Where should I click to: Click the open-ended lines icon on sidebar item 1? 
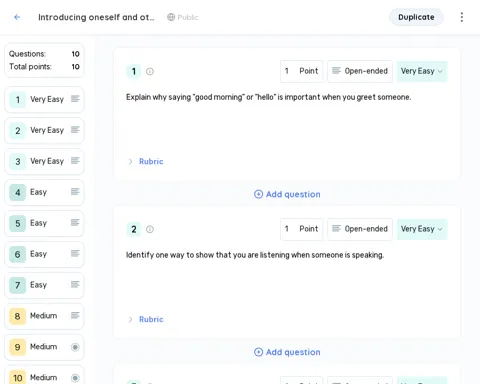[x=75, y=99]
